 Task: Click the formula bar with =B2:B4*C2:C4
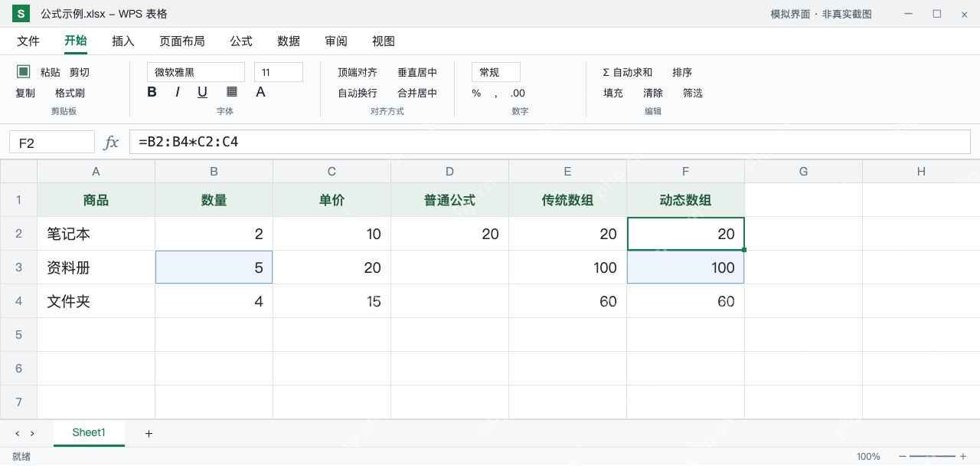[550, 142]
